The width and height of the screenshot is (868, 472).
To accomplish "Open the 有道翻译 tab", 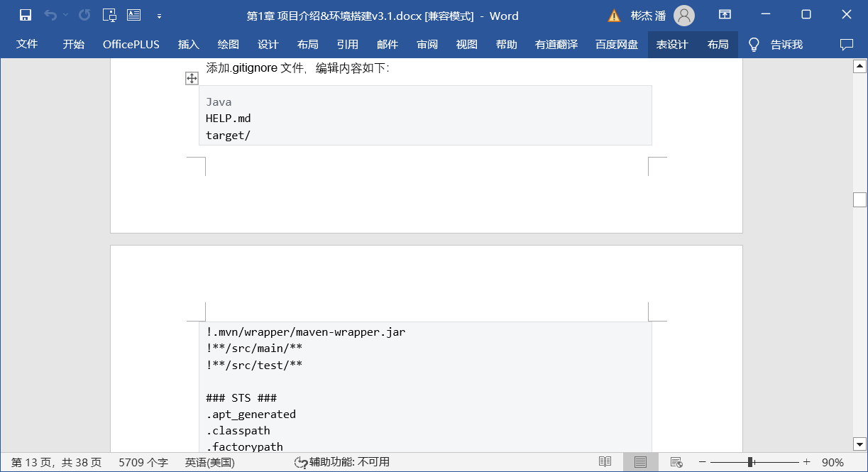I will (x=556, y=44).
